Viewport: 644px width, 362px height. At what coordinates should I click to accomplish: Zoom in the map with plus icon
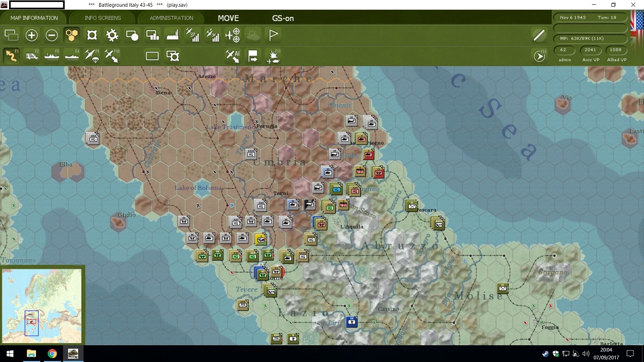tap(32, 35)
